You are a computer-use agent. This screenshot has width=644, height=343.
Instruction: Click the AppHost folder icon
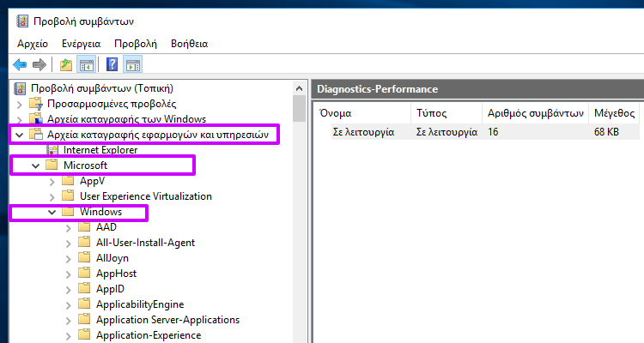point(84,274)
